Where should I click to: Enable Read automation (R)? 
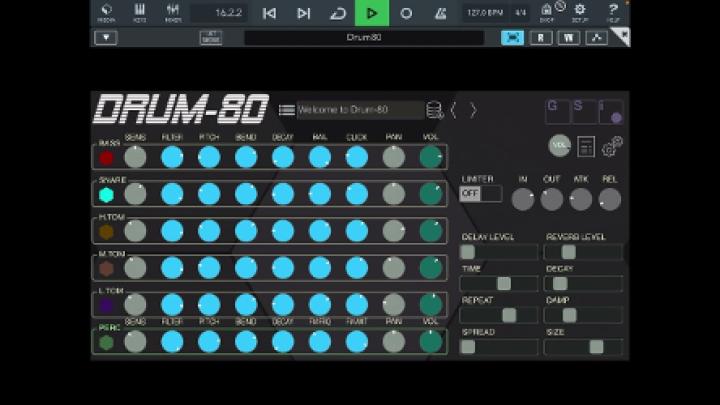pos(540,38)
